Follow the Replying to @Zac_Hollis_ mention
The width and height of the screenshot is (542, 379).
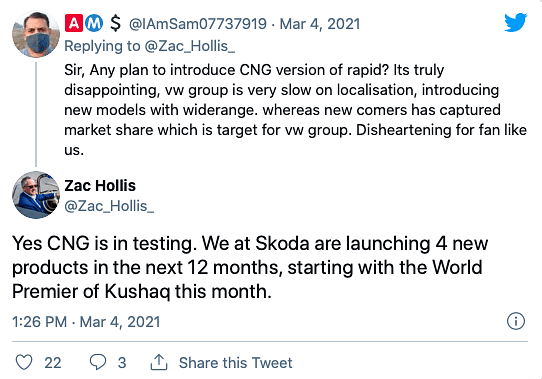tap(189, 46)
